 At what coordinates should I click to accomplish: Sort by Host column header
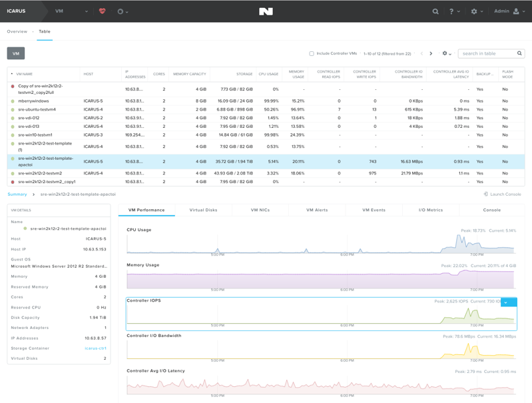coord(88,74)
